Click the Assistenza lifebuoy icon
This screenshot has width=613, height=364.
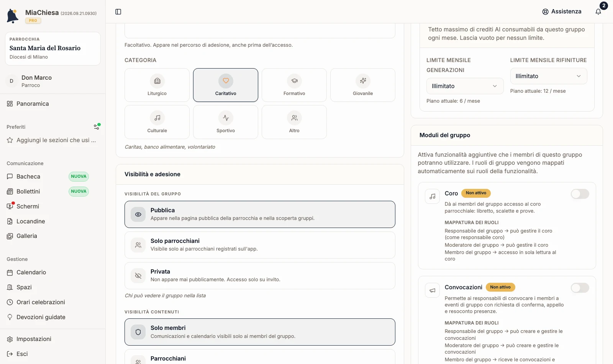tap(545, 11)
